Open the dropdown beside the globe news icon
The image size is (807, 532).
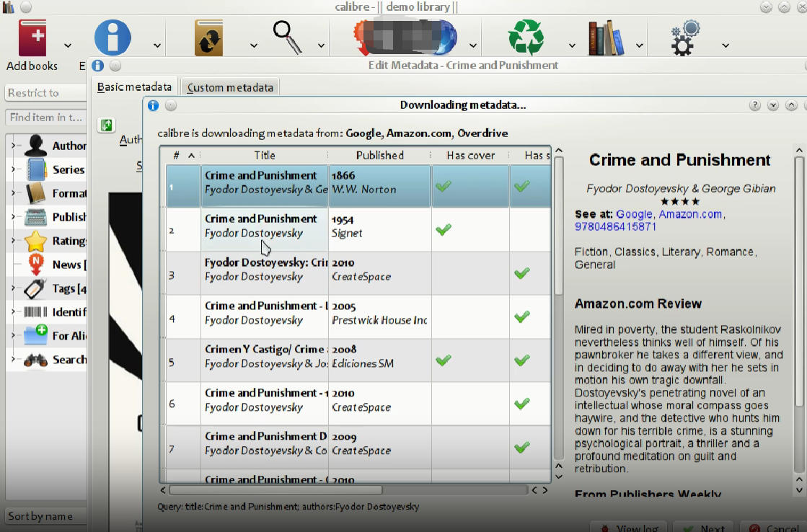[473, 45]
